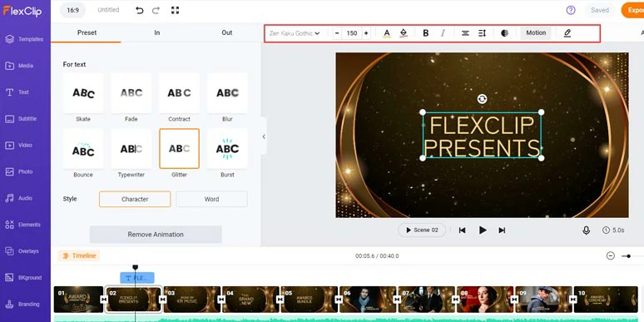Collapse the left panel with chevron

[x=264, y=136]
